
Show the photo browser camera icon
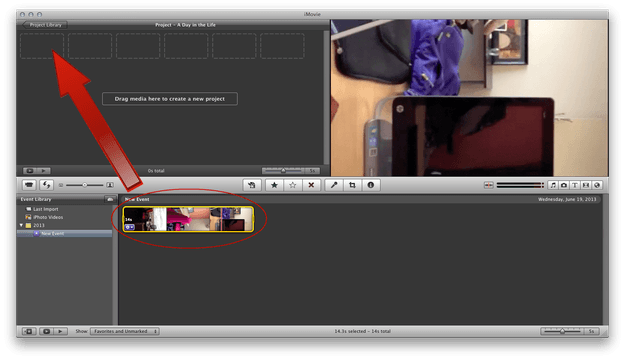click(x=564, y=185)
